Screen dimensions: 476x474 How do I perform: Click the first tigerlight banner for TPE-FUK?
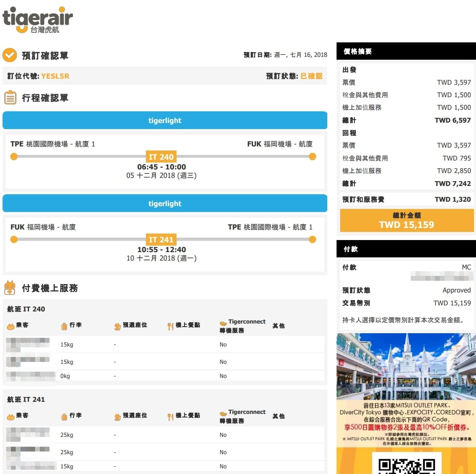coord(165,120)
